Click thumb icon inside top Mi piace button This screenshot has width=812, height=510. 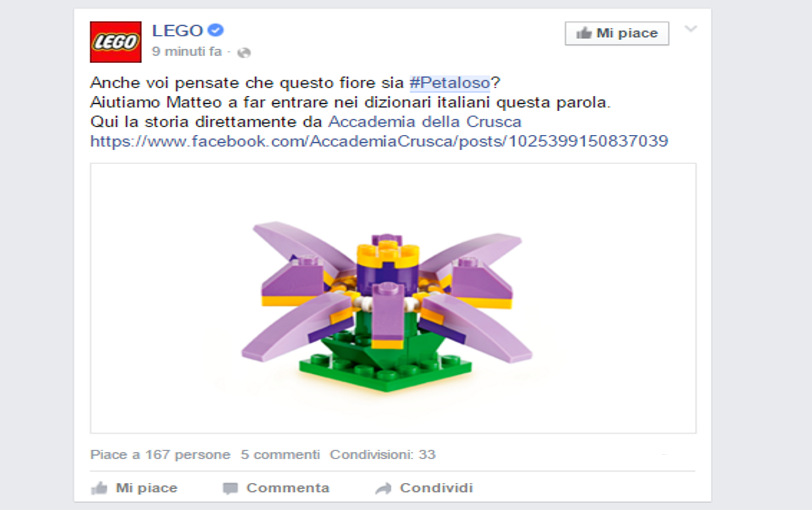click(x=583, y=33)
